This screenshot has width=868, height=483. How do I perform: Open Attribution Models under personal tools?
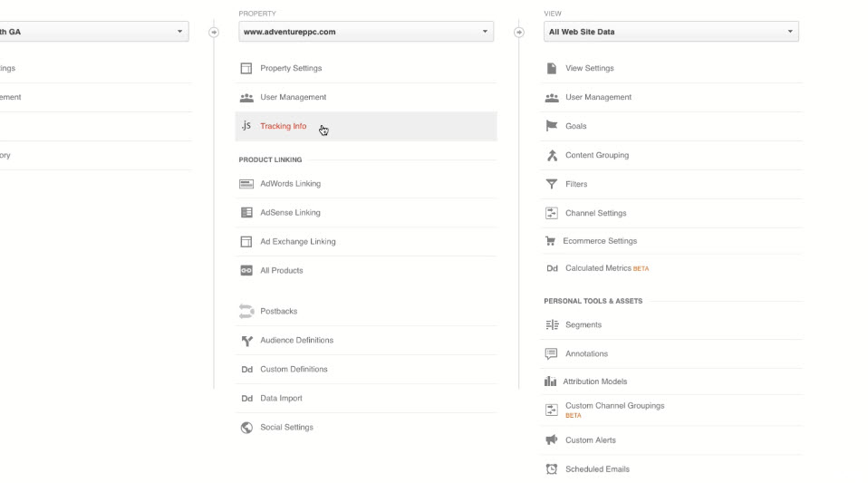click(594, 382)
